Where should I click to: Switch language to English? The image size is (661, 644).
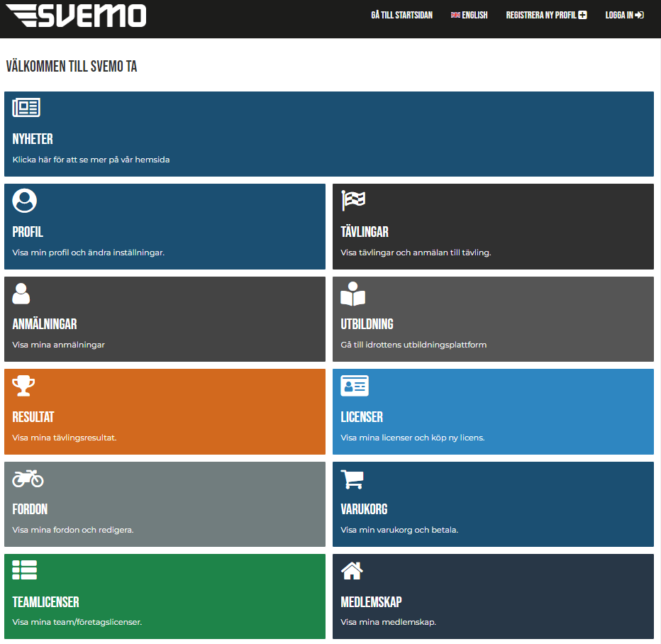tap(470, 15)
